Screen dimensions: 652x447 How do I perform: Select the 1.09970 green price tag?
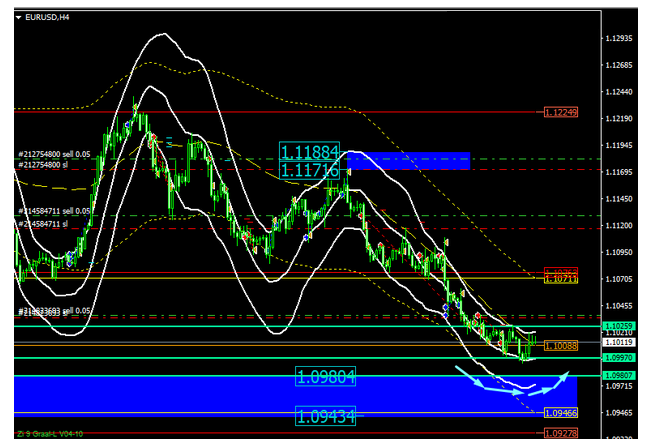[x=560, y=356]
